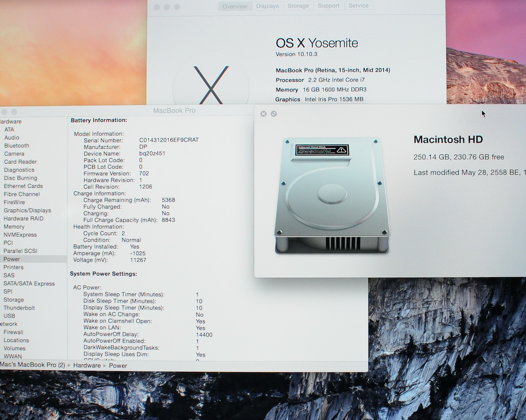Select Hardware RAID in the sidebar
526x420 pixels.
tap(24, 218)
